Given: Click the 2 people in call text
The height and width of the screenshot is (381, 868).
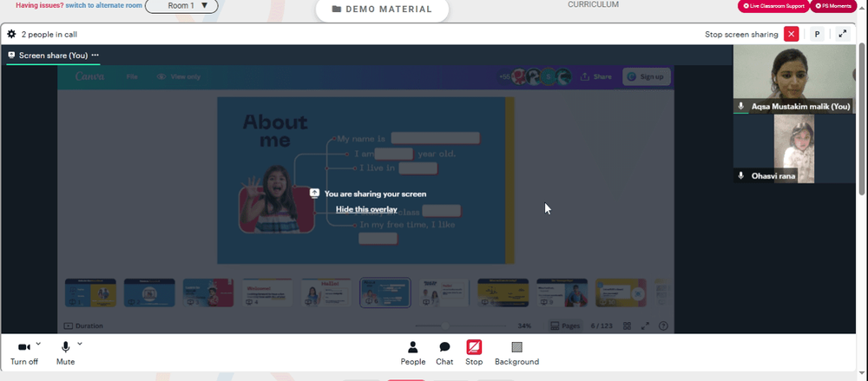Looking at the screenshot, I should click(x=49, y=35).
